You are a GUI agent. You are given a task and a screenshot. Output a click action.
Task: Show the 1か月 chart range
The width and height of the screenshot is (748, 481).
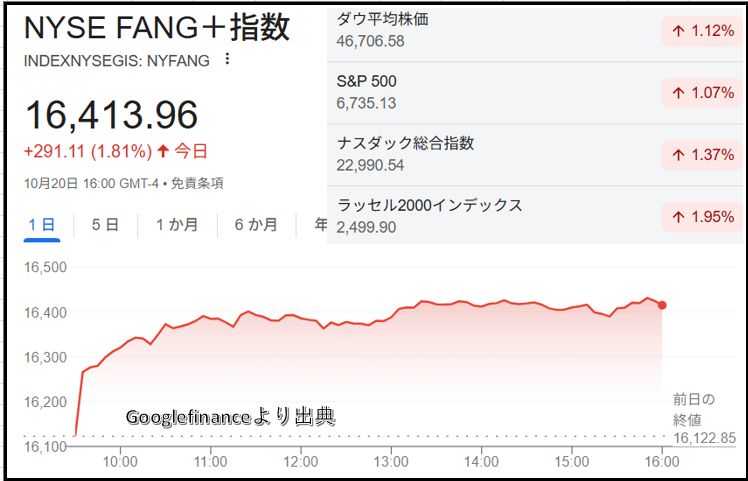click(x=176, y=225)
